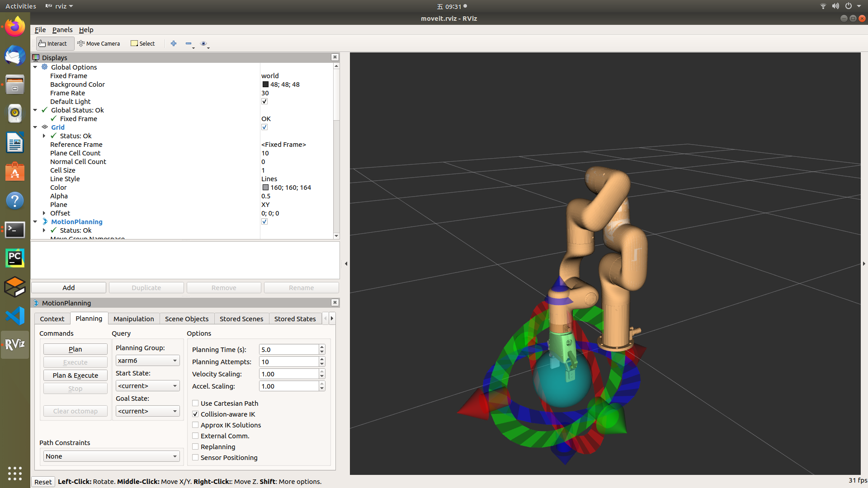Enable Sensor Positioning checkbox

[x=195, y=457]
